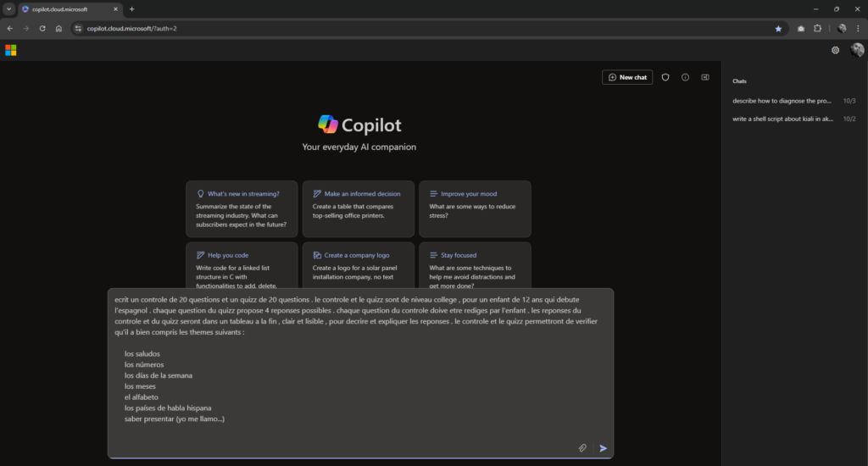Click site information icon in address bar
The image size is (868, 466).
point(78,28)
